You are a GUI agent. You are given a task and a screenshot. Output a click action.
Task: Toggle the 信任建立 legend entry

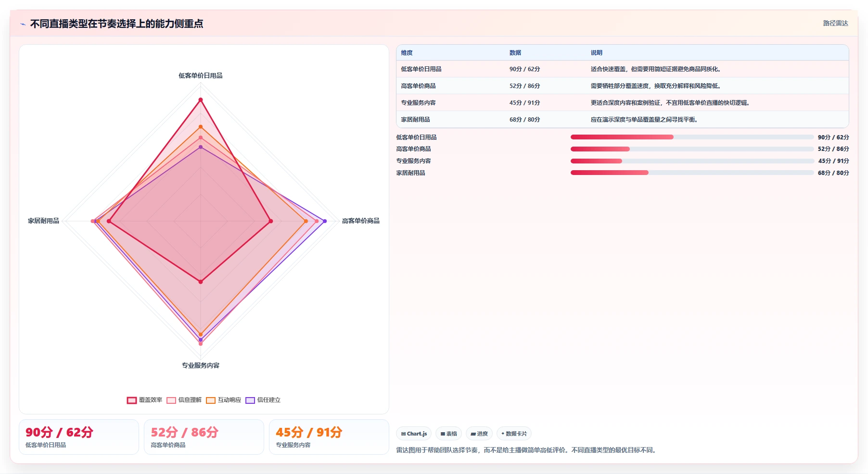pos(263,400)
